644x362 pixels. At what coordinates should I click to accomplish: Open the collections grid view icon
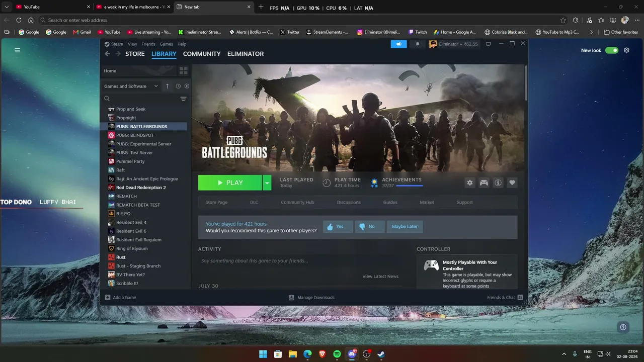pos(183,71)
